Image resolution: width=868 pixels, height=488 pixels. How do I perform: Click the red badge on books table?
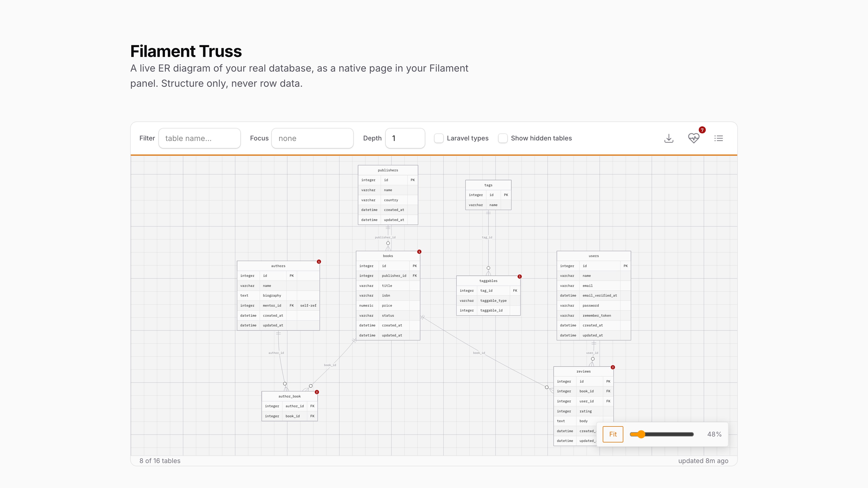click(419, 252)
